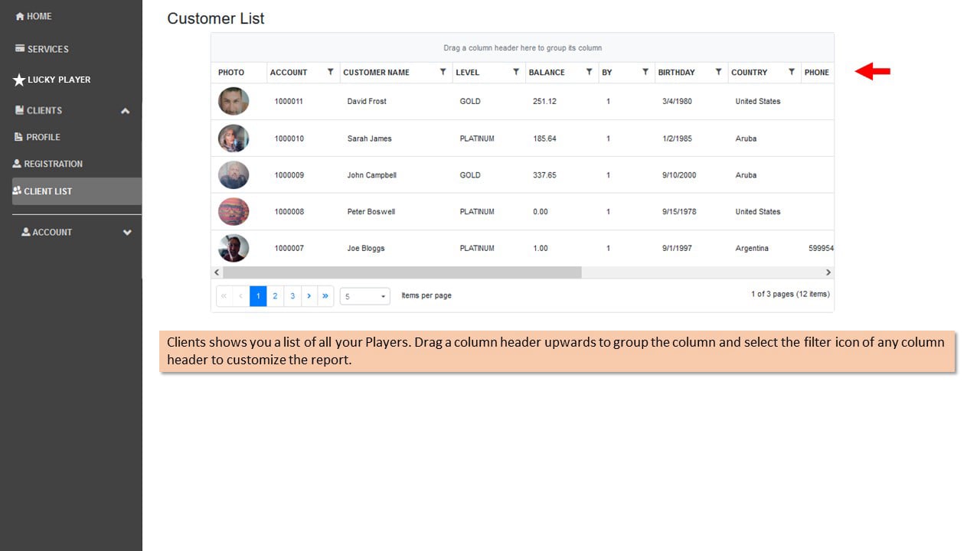
Task: Sort by the Customer Name column header
Action: tap(376, 73)
